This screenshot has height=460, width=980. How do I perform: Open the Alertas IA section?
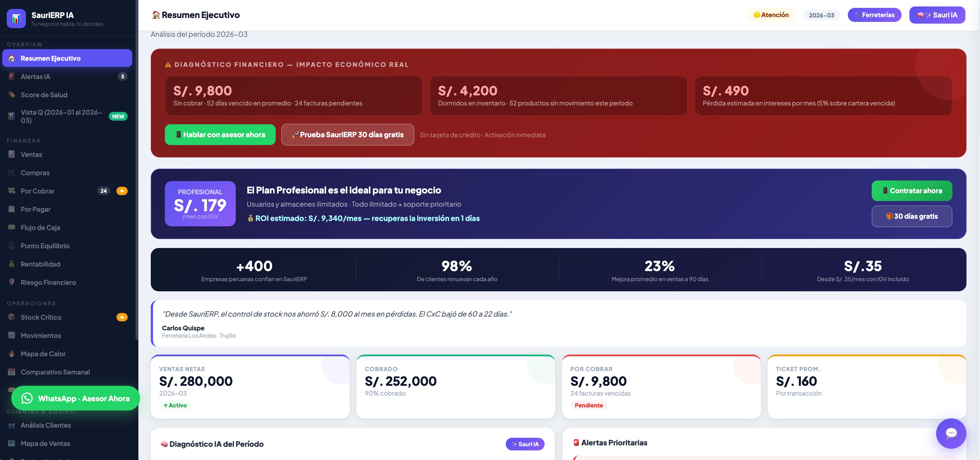click(x=67, y=76)
